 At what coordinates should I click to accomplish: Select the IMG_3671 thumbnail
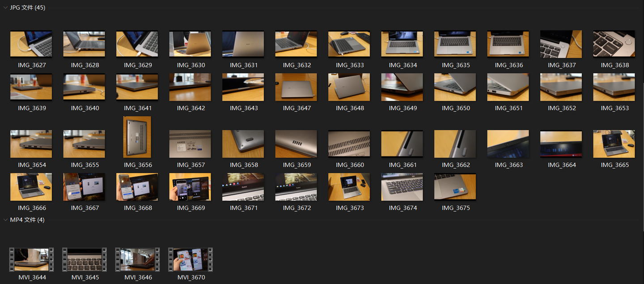(243, 187)
